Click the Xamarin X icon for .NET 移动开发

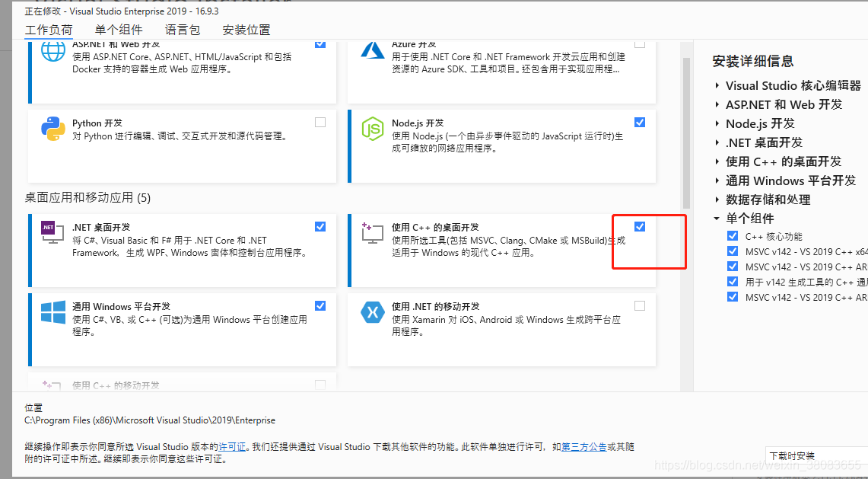tap(372, 312)
